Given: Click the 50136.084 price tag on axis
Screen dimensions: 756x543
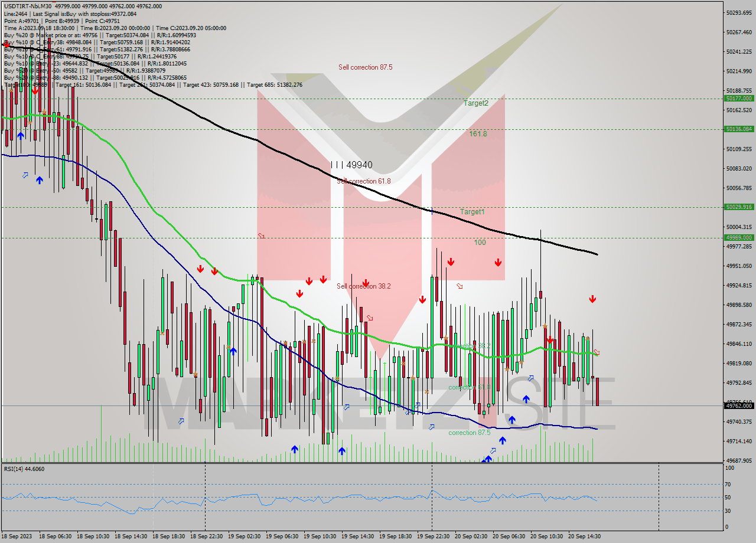Looking at the screenshot, I should (739, 129).
